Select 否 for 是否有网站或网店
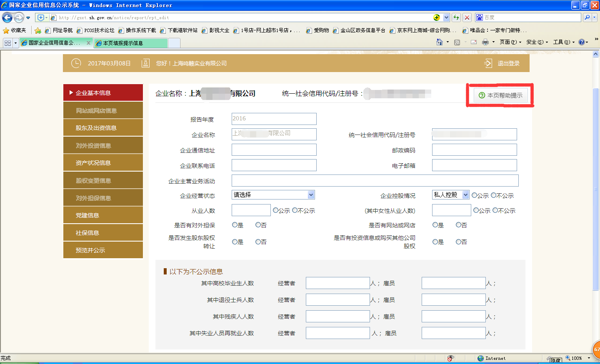600x364 pixels. pyautogui.click(x=458, y=225)
